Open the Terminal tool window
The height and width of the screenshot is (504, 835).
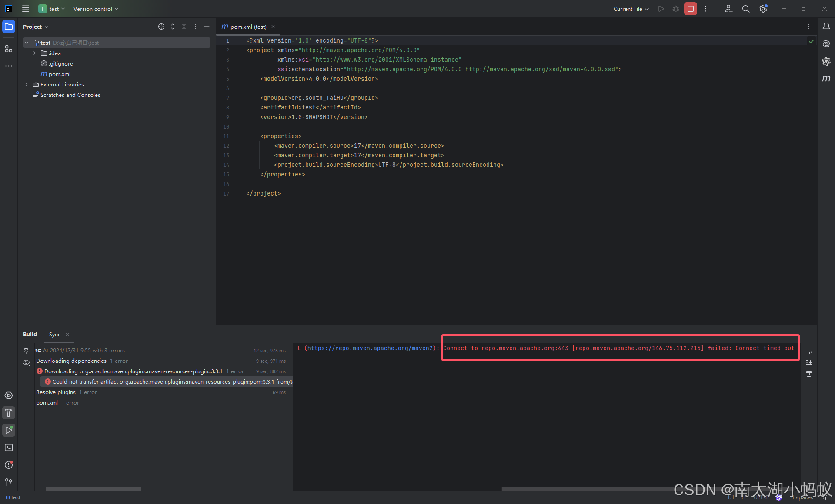(9, 448)
